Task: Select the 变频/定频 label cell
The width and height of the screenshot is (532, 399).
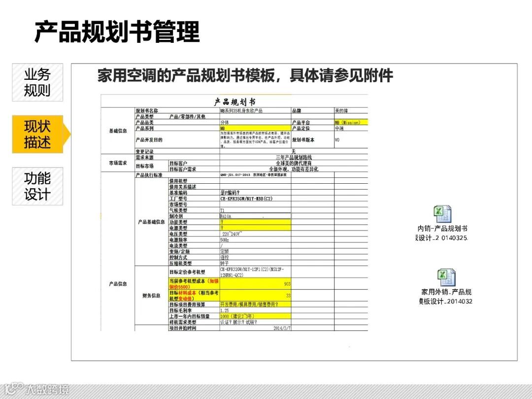Action: (194, 251)
